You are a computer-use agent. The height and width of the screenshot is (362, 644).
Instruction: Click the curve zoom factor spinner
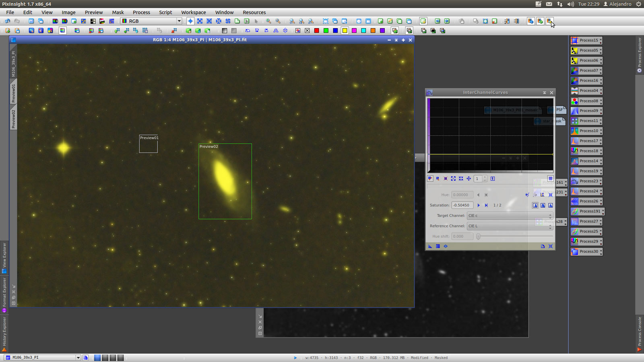point(481,179)
